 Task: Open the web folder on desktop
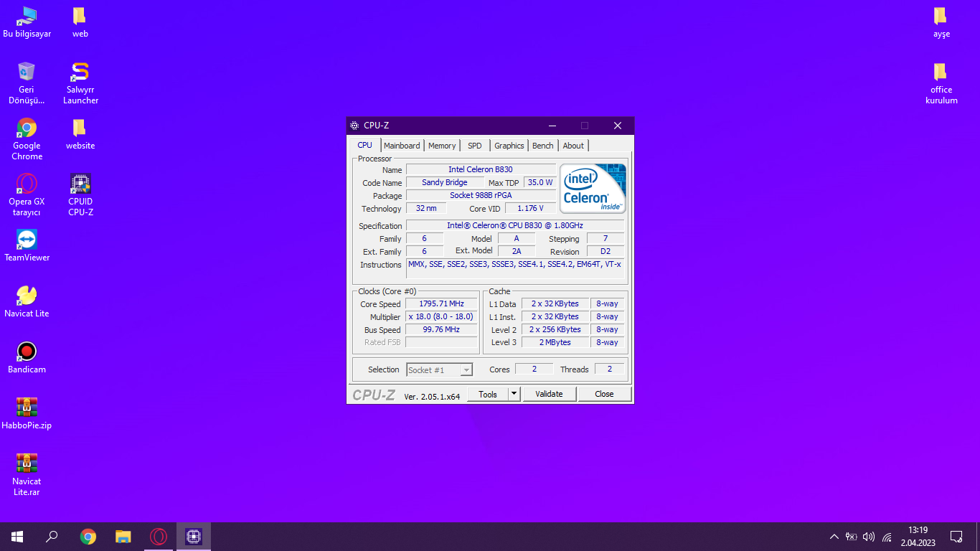coord(80,22)
